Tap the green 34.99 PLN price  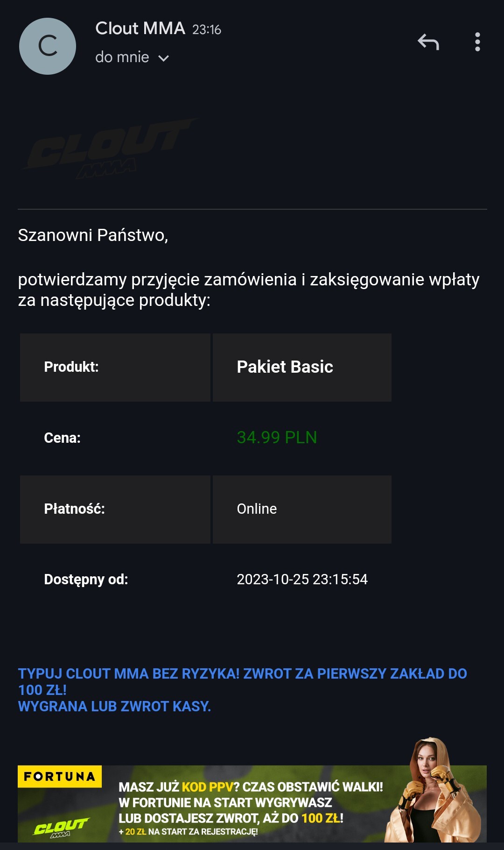click(x=277, y=438)
